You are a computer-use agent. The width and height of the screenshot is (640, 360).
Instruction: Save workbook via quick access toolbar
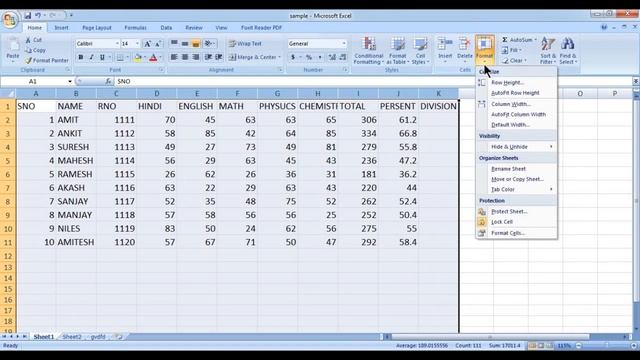click(27, 16)
